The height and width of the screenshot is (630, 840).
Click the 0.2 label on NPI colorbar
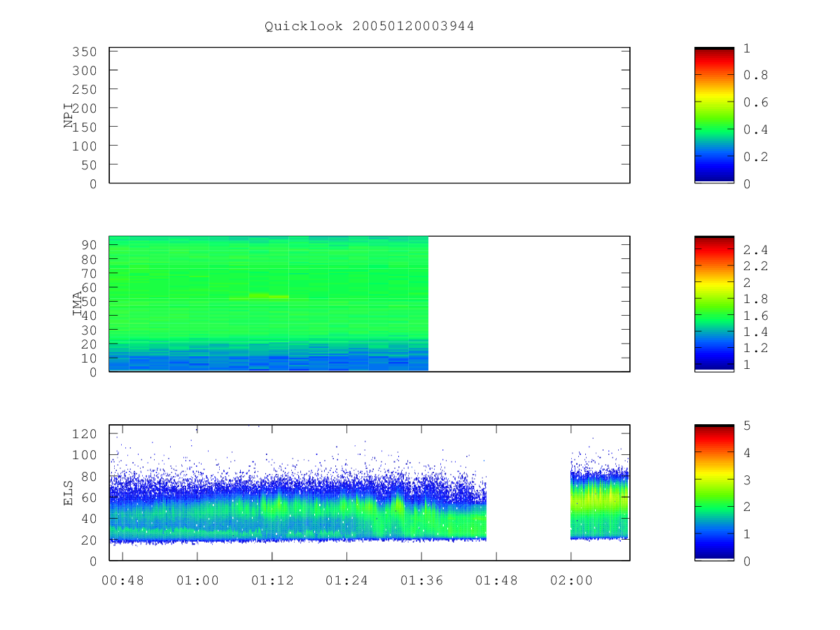(755, 157)
